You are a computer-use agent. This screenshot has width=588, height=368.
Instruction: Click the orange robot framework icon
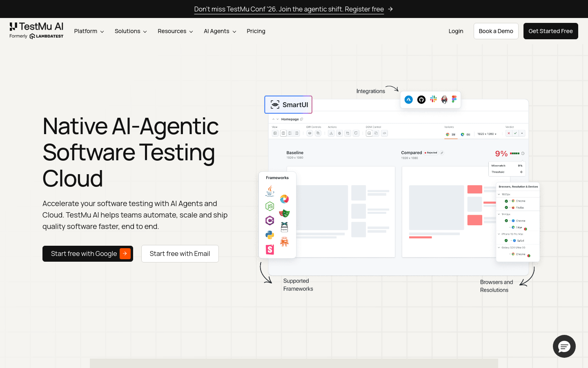(284, 242)
